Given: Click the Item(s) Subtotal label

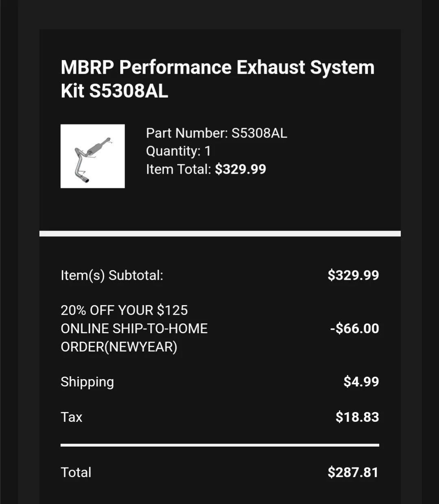Looking at the screenshot, I should point(112,275).
